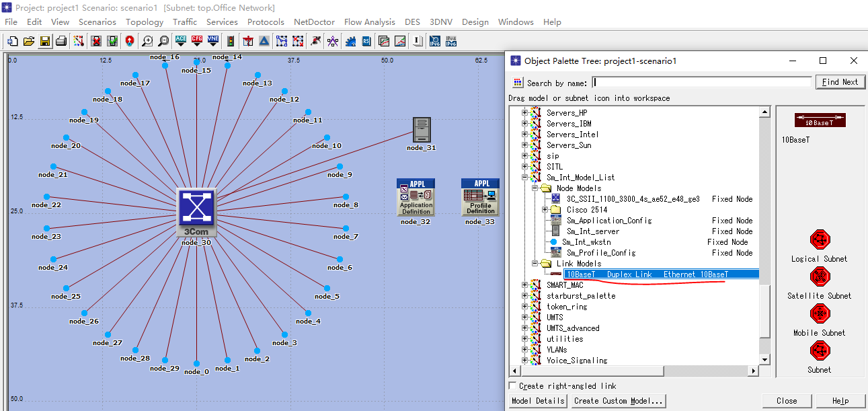Collapse the Sm_Int_Model_List tree node
This screenshot has width=868, height=411.
(525, 178)
